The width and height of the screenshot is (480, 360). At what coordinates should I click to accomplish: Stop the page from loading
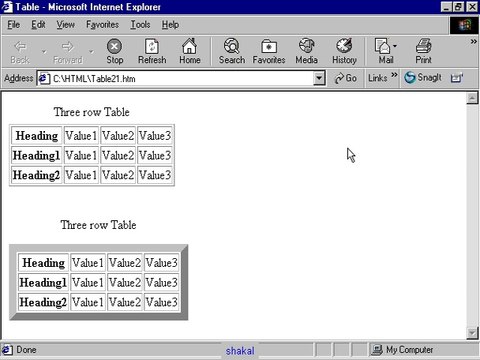(x=115, y=52)
